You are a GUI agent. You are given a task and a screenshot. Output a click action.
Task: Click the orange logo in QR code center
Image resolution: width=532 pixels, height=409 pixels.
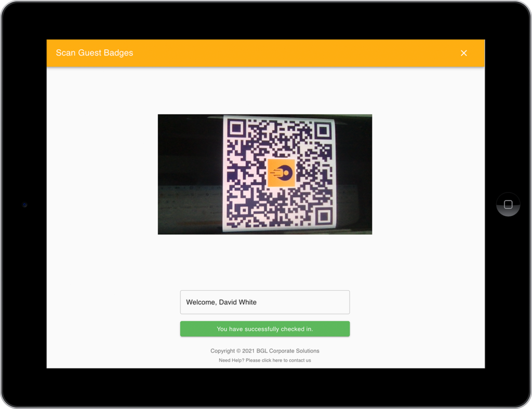pyautogui.click(x=281, y=173)
